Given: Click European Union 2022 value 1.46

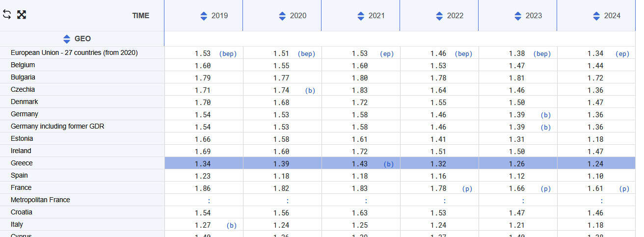Looking at the screenshot, I should click(438, 53).
